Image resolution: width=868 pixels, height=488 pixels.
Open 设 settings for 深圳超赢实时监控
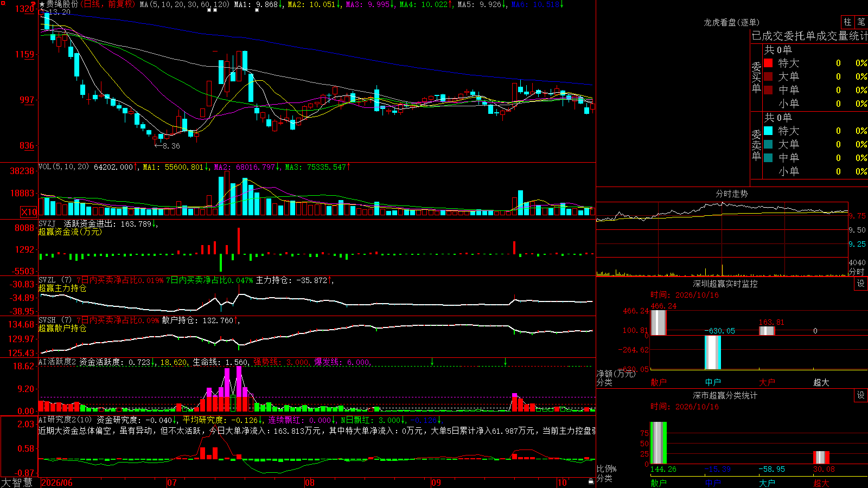[861, 284]
